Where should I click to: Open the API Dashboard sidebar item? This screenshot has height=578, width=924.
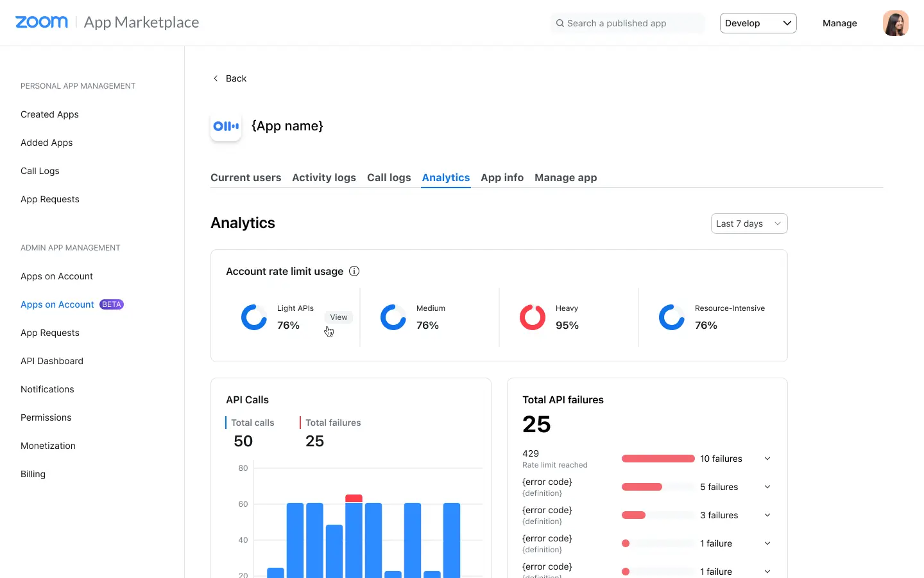coord(52,361)
